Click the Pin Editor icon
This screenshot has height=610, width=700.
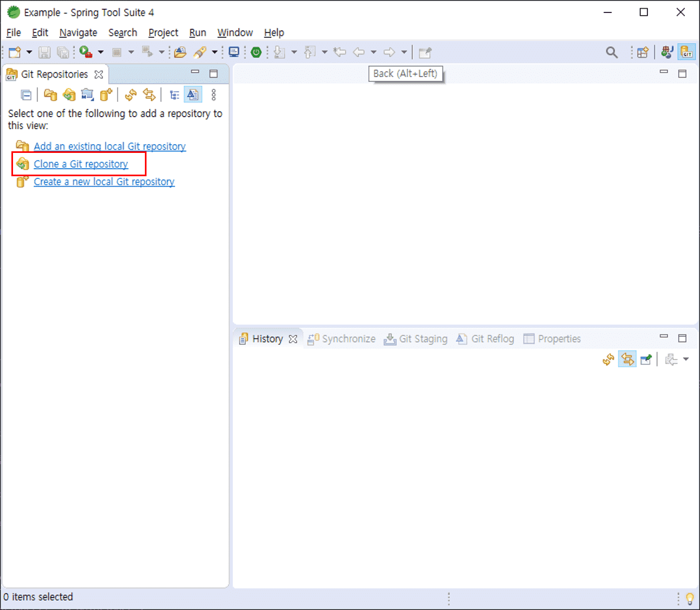click(x=425, y=53)
